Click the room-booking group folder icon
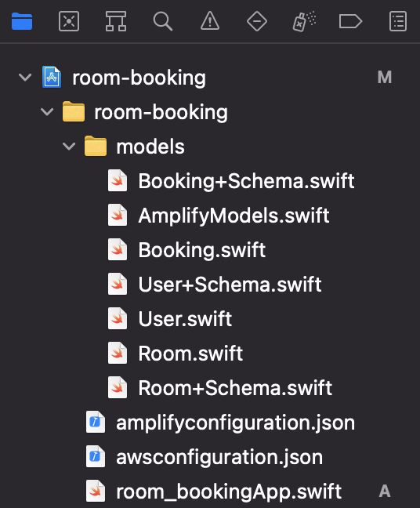The image size is (420, 508). pyautogui.click(x=74, y=111)
